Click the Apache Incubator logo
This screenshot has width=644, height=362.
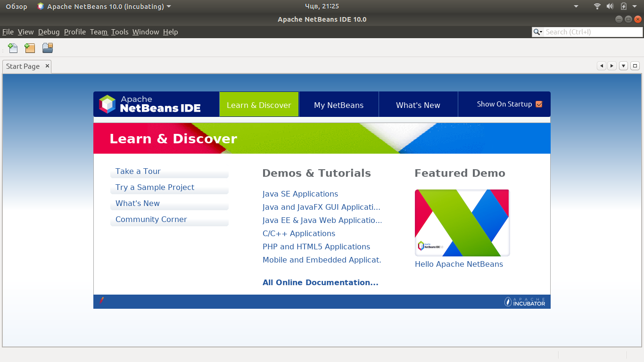tap(525, 302)
